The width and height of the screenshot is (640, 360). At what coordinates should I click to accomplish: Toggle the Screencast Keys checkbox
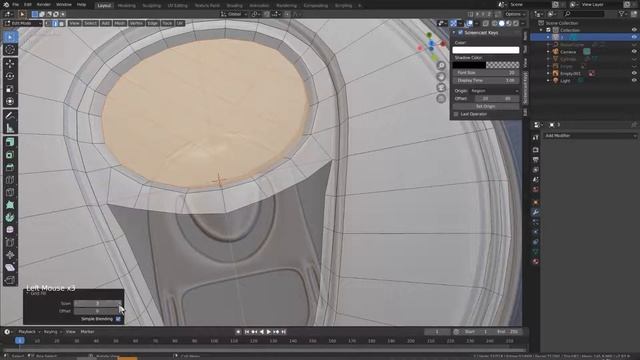click(x=460, y=33)
